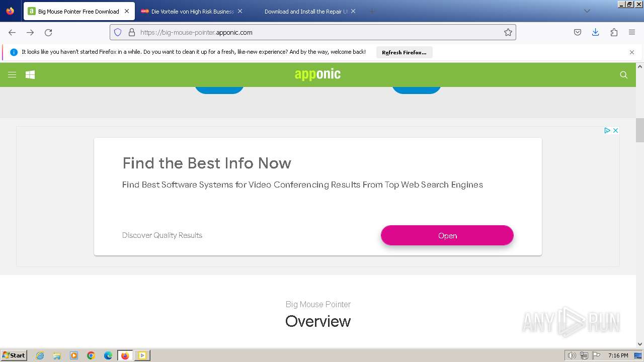Open the network tray icon
This screenshot has width=644, height=362.
tap(584, 355)
